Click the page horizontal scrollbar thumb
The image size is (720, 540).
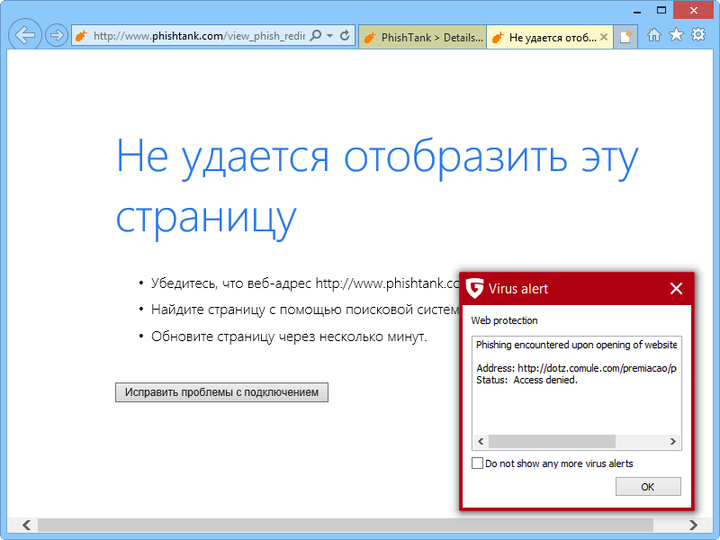click(345, 524)
